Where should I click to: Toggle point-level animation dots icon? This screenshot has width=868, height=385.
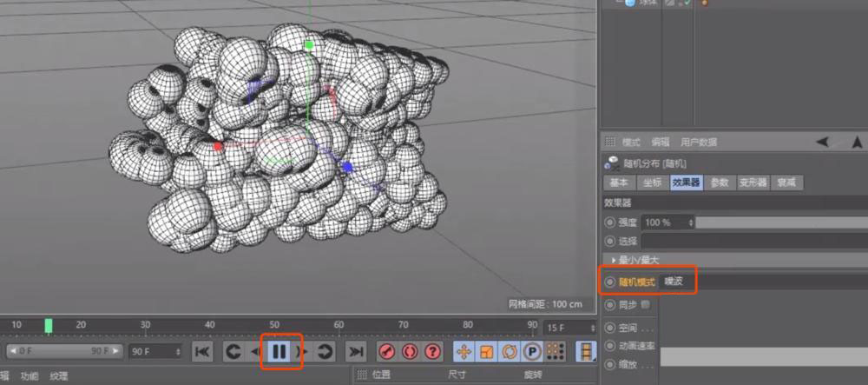coord(556,351)
